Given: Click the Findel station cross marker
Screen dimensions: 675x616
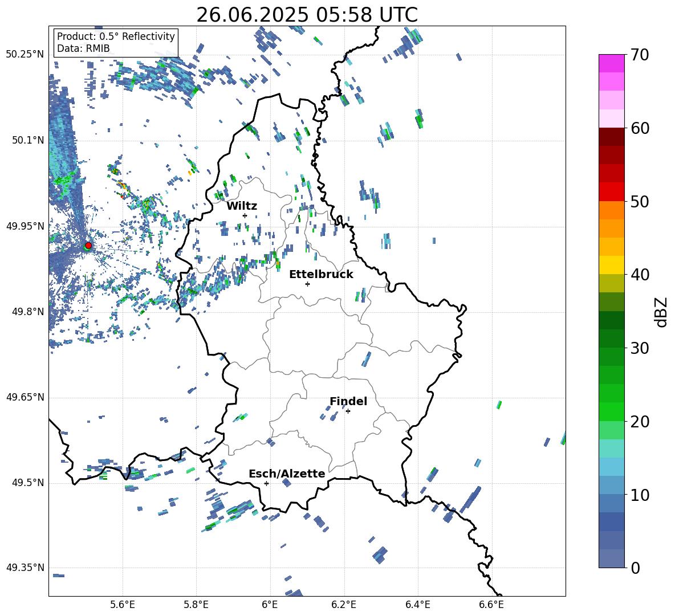Looking at the screenshot, I should pos(348,411).
